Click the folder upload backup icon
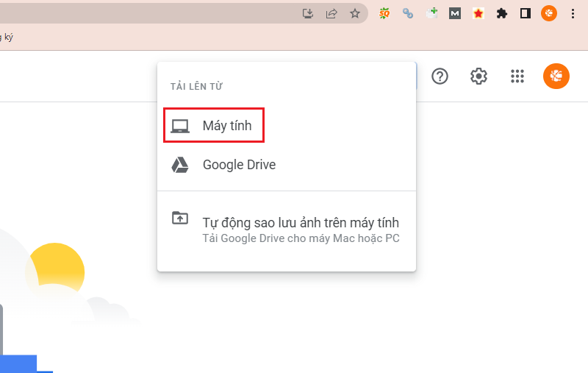Screen dimensions: 588x373 pyautogui.click(x=180, y=218)
